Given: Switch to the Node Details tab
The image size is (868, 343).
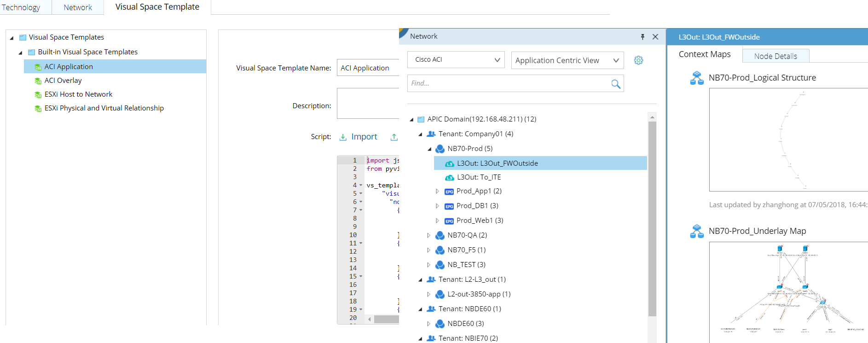Looking at the screenshot, I should (x=775, y=56).
